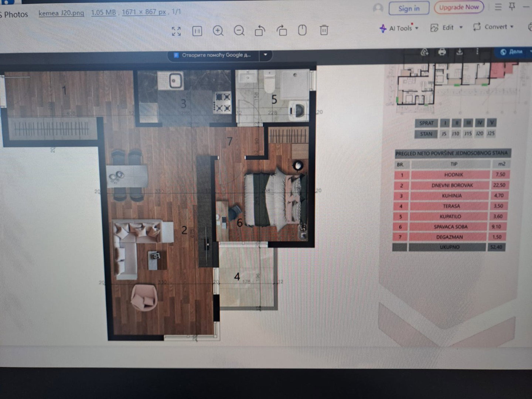Viewport: 532px width, 399px height.
Task: Rotate the image right
Action: pyautogui.click(x=282, y=31)
